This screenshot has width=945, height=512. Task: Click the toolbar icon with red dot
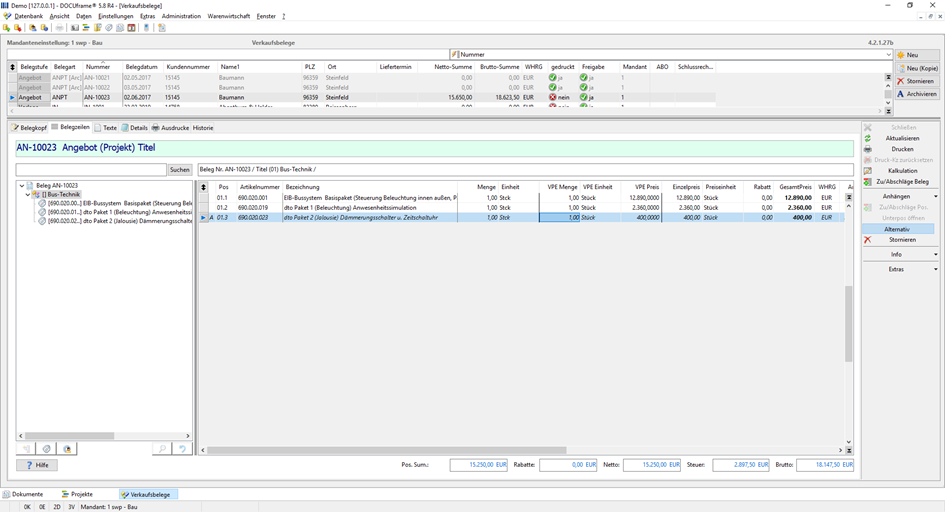(x=17, y=28)
